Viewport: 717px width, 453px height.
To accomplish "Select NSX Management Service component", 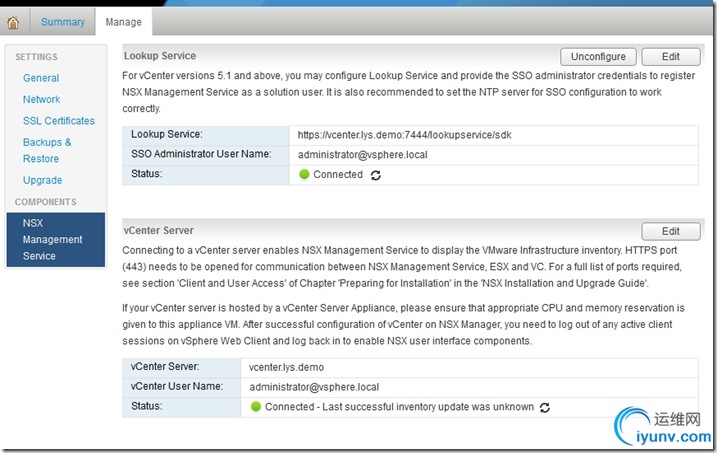I will (55, 240).
